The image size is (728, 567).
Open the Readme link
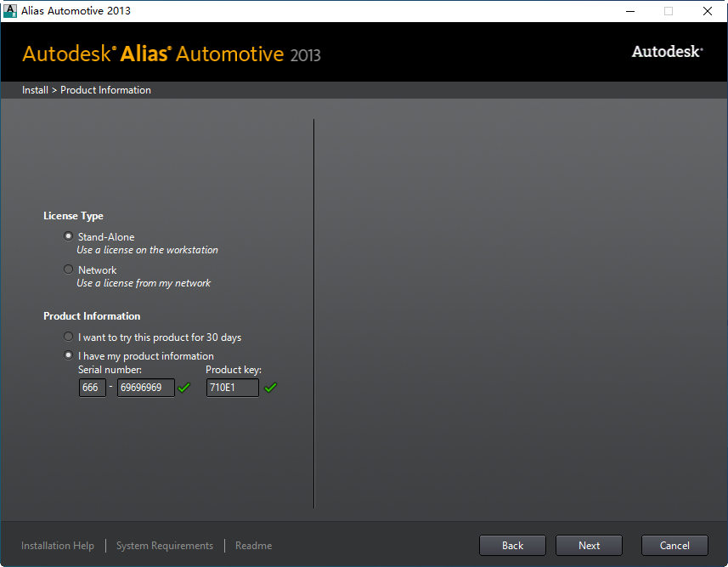point(253,546)
